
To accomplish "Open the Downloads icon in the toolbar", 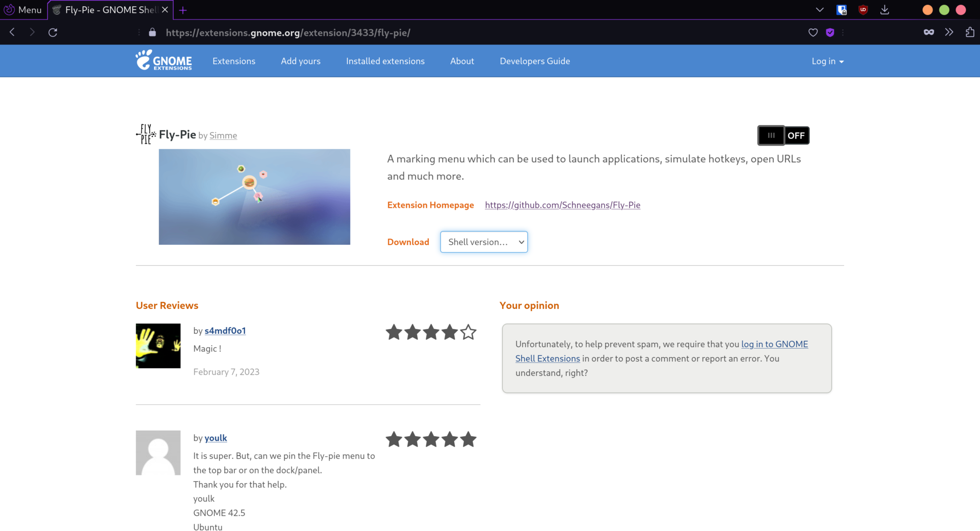I will coord(885,10).
